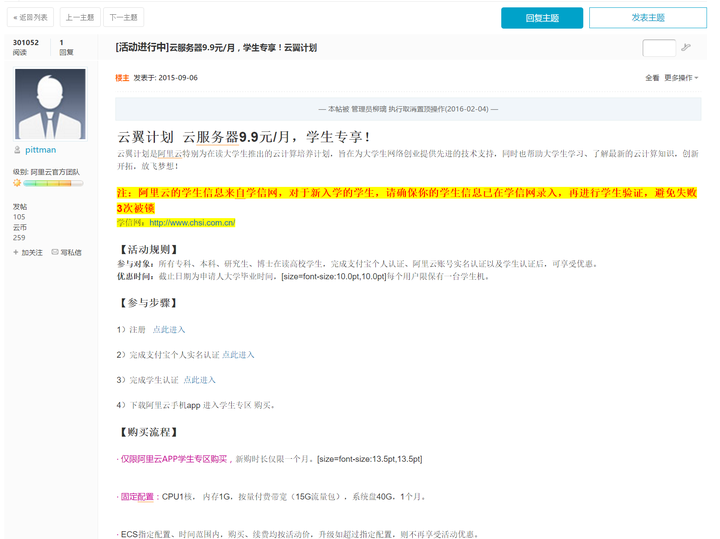Open the previous topic (上一主题)
The height and width of the screenshot is (539, 720).
coord(80,17)
